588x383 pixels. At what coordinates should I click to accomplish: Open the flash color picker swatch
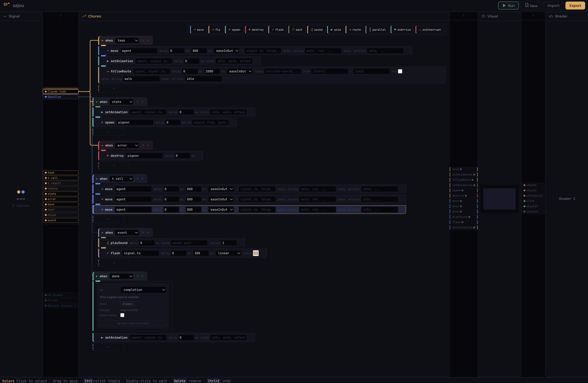click(x=256, y=253)
